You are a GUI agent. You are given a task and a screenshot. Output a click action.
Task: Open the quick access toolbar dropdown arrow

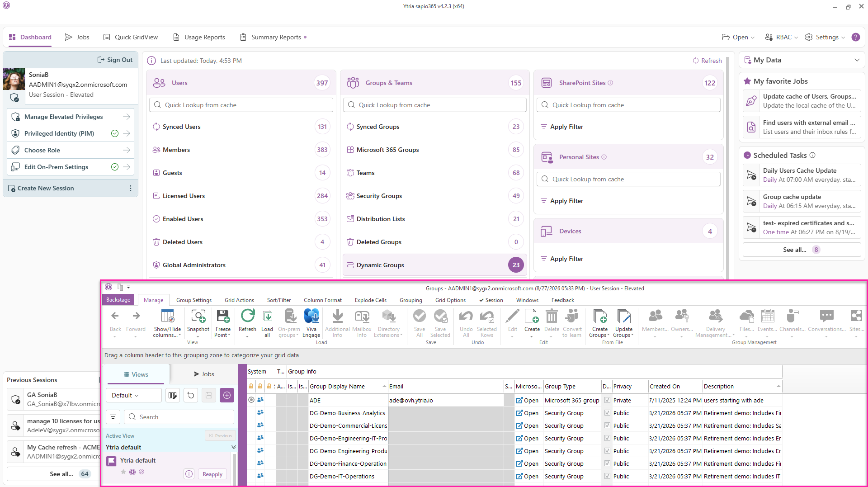click(129, 287)
